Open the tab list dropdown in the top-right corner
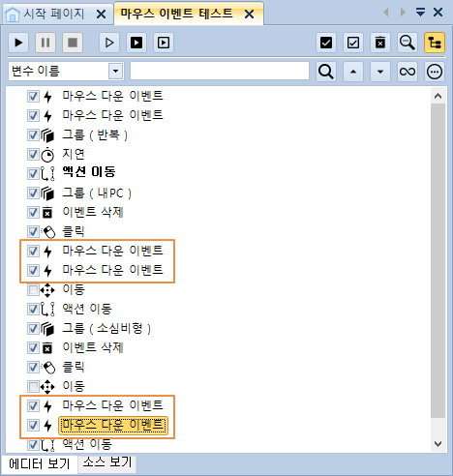This screenshot has width=453, height=476. [420, 13]
